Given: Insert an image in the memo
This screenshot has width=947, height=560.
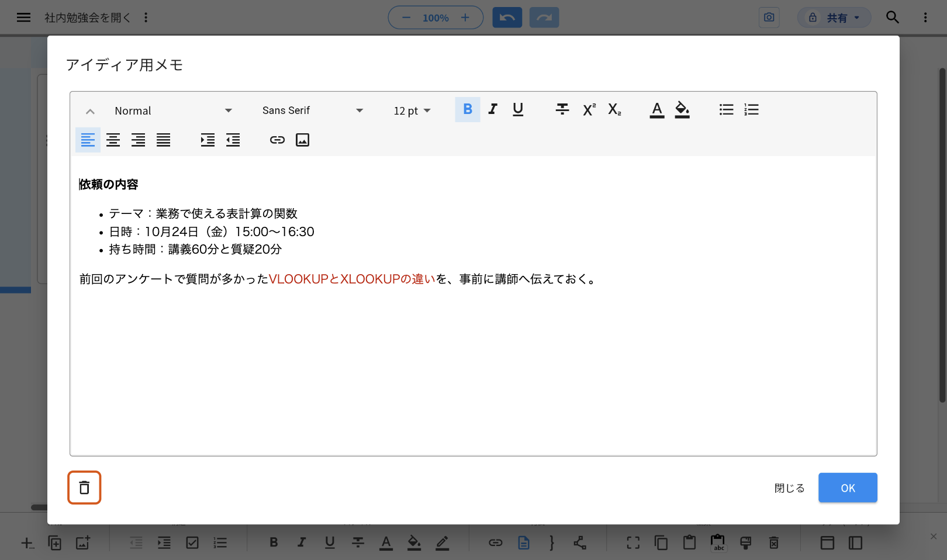Looking at the screenshot, I should click(x=302, y=140).
